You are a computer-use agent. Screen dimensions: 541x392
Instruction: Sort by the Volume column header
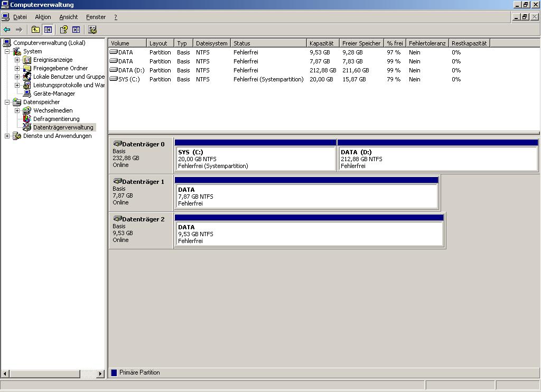127,43
